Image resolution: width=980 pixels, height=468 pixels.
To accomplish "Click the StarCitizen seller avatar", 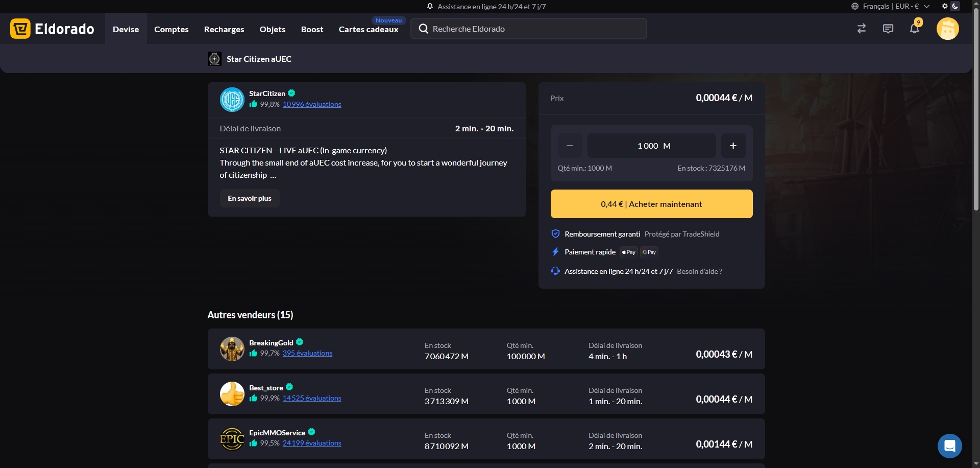I will 232,100.
